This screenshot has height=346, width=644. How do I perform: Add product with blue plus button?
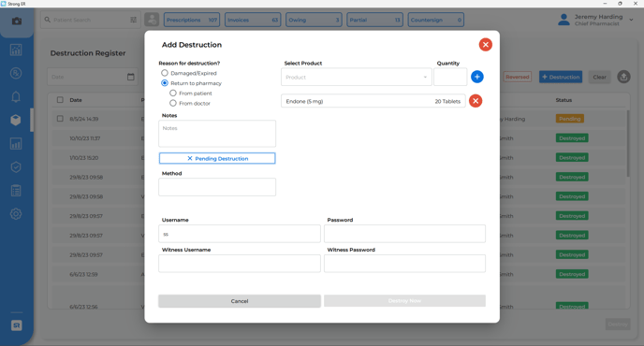(x=476, y=77)
